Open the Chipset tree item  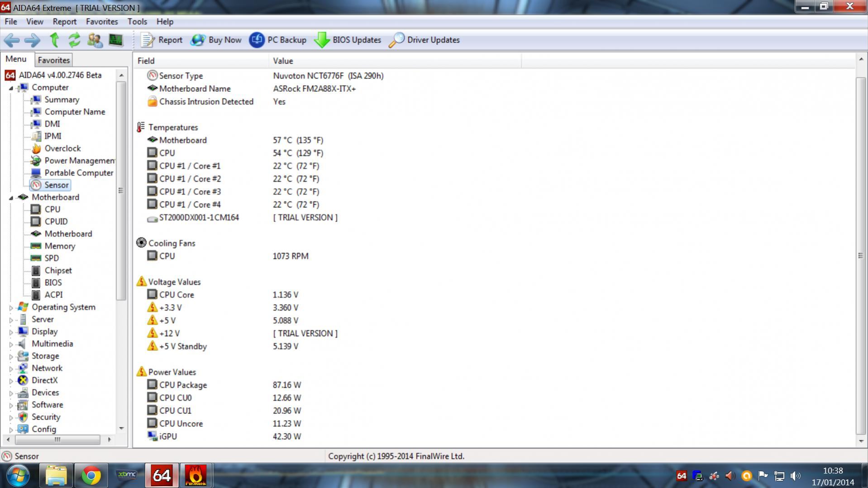point(58,270)
